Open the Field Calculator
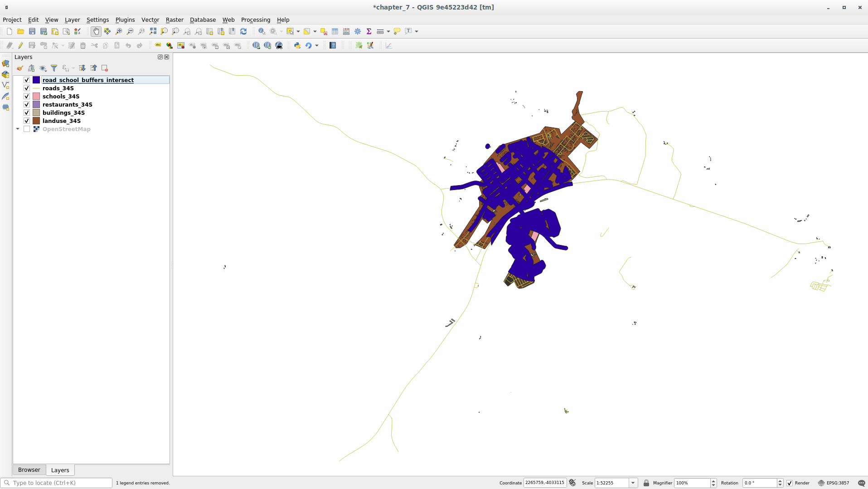The height and width of the screenshot is (489, 868). click(346, 31)
